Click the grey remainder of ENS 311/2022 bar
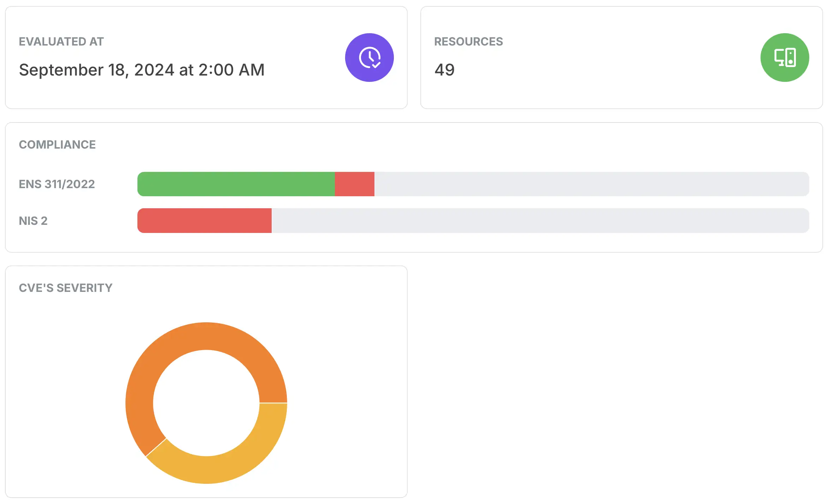The width and height of the screenshot is (828, 504). [x=592, y=184]
